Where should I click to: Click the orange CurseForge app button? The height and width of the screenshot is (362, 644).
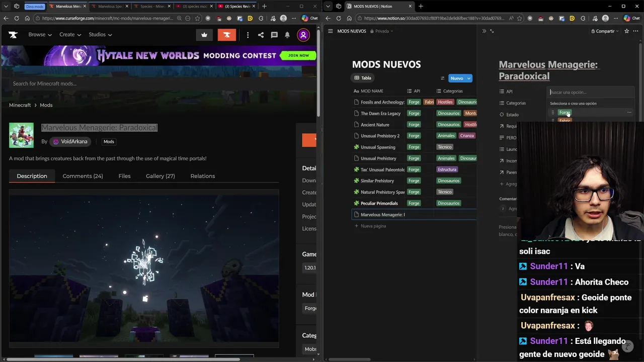227,35
